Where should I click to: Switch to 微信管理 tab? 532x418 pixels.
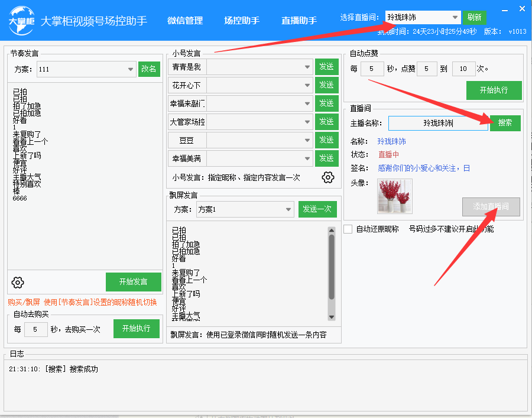click(185, 20)
